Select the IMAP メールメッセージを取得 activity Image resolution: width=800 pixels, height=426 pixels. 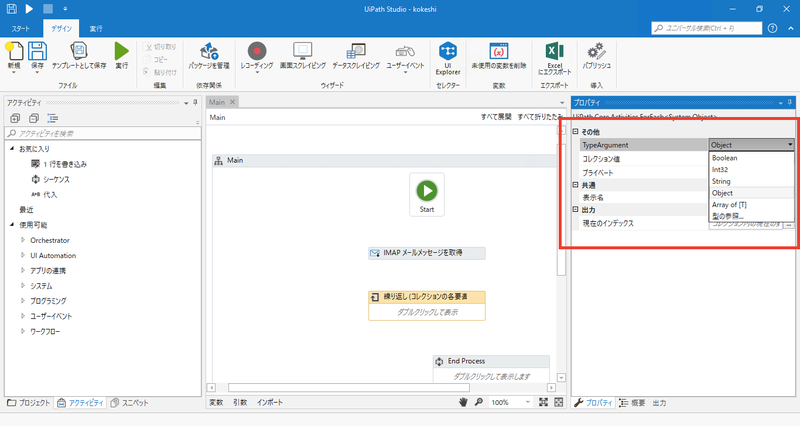point(427,253)
